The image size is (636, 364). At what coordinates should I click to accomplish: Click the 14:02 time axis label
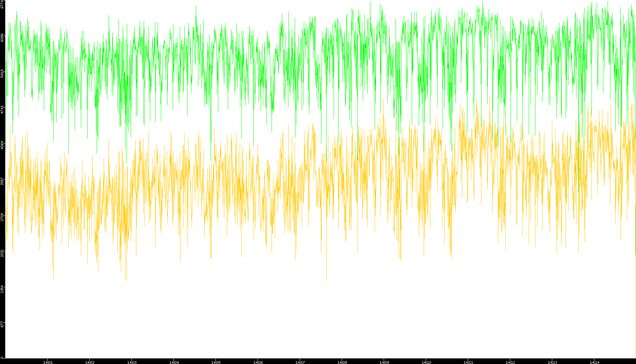90,362
